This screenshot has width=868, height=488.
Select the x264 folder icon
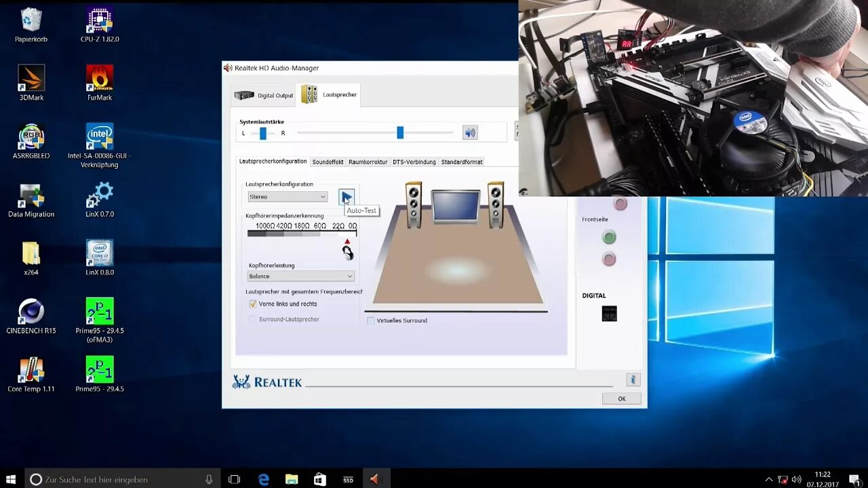pyautogui.click(x=31, y=253)
